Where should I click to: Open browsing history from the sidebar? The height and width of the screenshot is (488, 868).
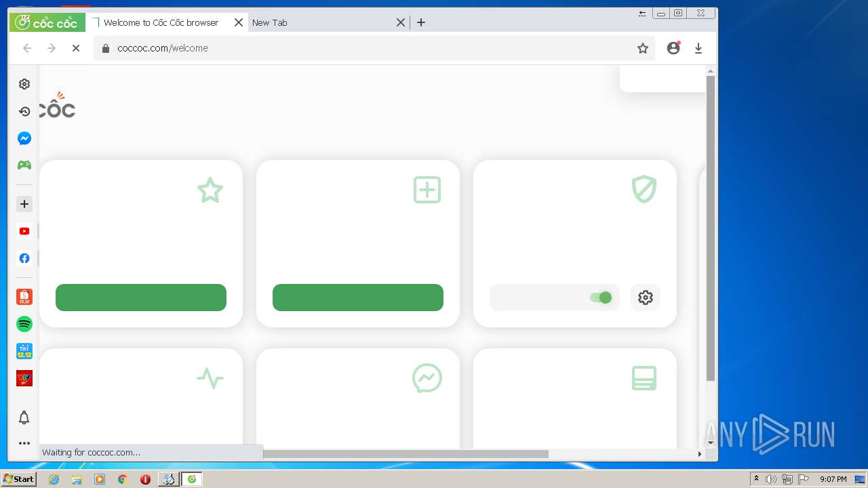point(24,111)
